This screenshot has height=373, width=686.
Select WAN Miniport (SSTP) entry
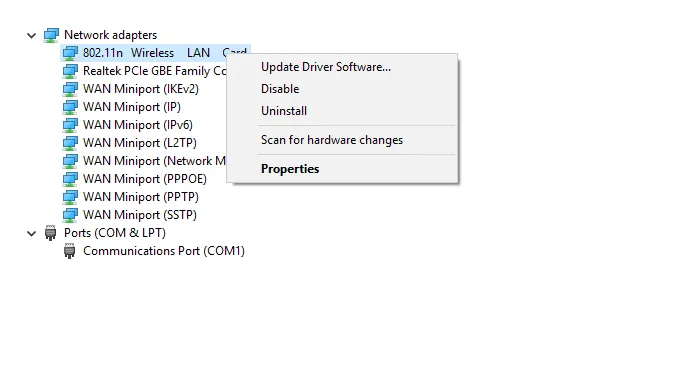(140, 214)
